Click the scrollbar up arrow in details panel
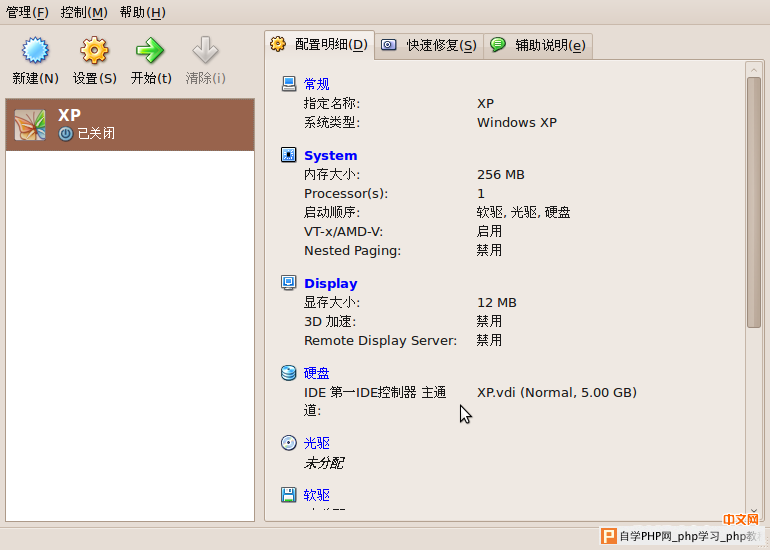770x550 pixels. tap(753, 70)
